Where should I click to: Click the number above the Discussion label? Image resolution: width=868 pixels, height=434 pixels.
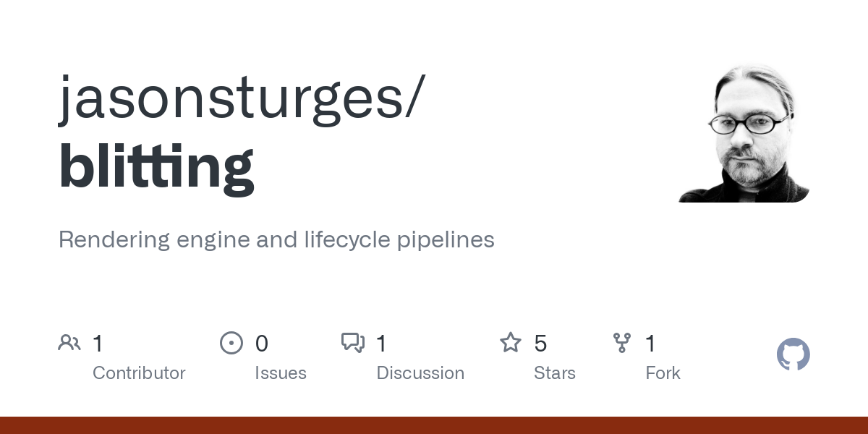(x=381, y=344)
